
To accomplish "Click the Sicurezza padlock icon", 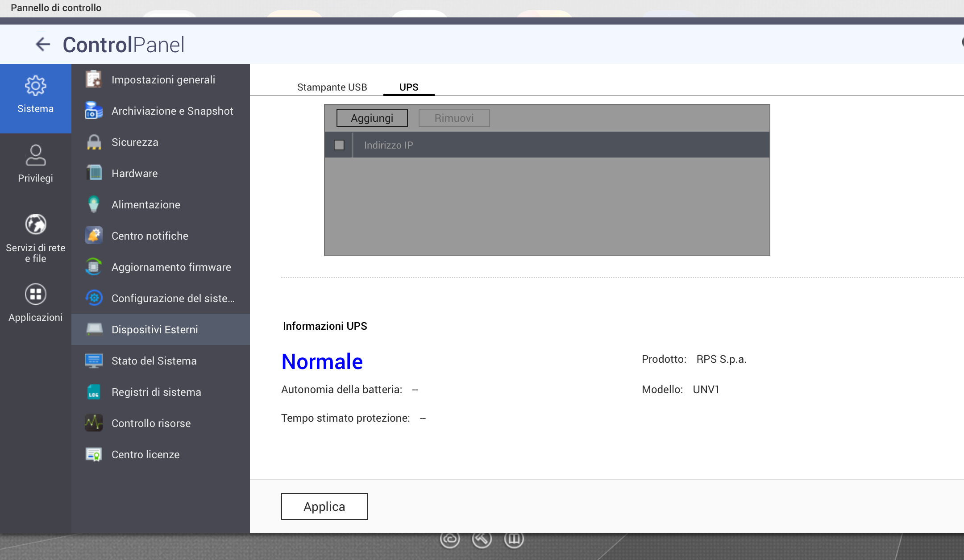I will pos(94,142).
